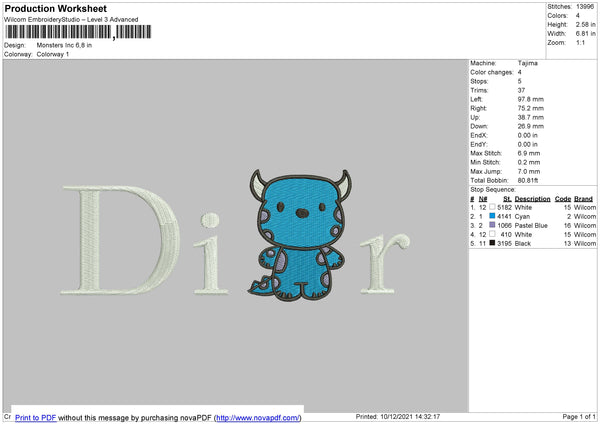Image resolution: width=600 pixels, height=424 pixels.
Task: Click the printed date '10/12/2021 14:32:17'
Action: point(410,417)
